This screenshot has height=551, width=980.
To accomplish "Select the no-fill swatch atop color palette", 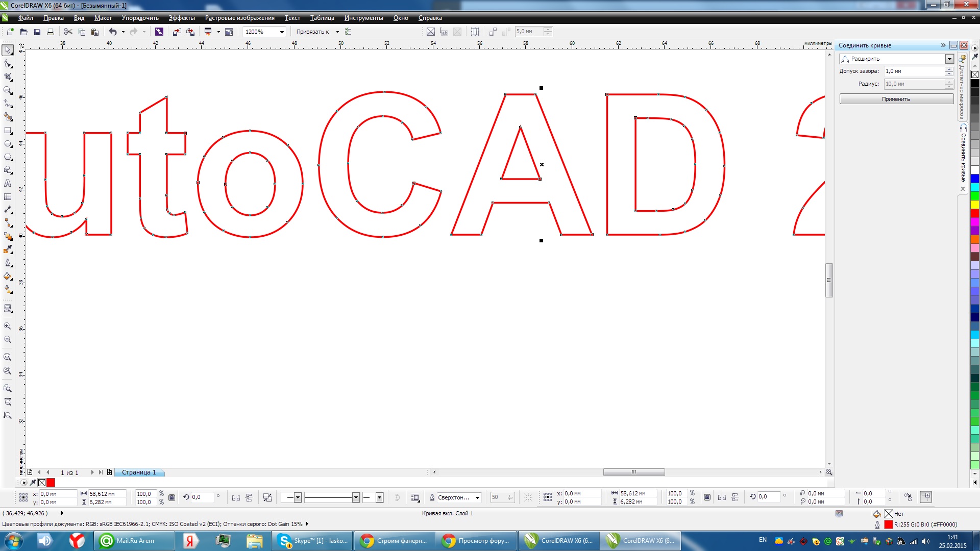I will [975, 74].
